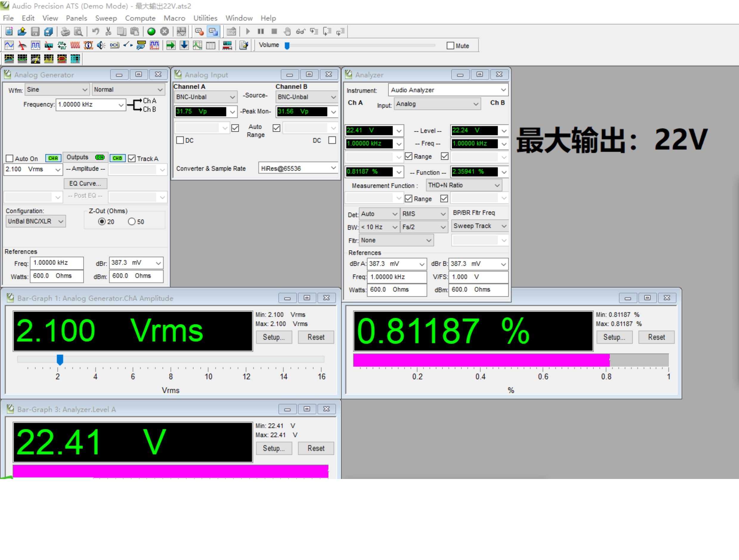Click the New Test icon in toolbar

(x=9, y=31)
